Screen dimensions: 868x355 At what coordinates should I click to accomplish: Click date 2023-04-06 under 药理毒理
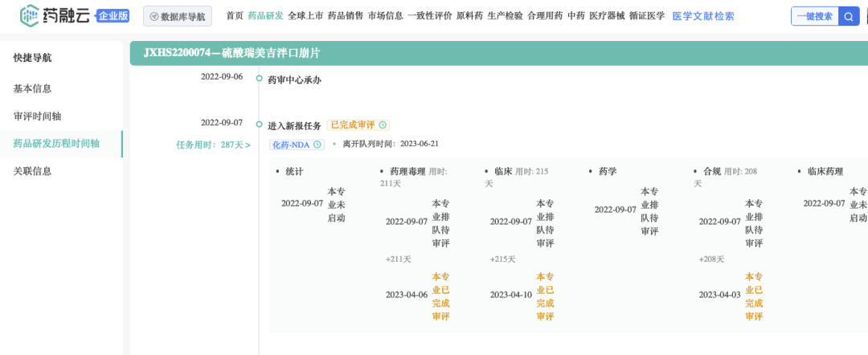[407, 295]
